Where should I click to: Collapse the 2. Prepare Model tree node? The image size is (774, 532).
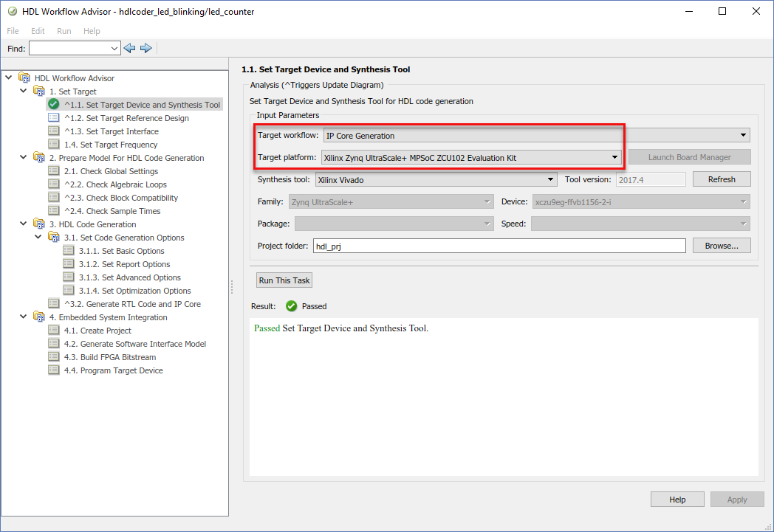click(23, 157)
